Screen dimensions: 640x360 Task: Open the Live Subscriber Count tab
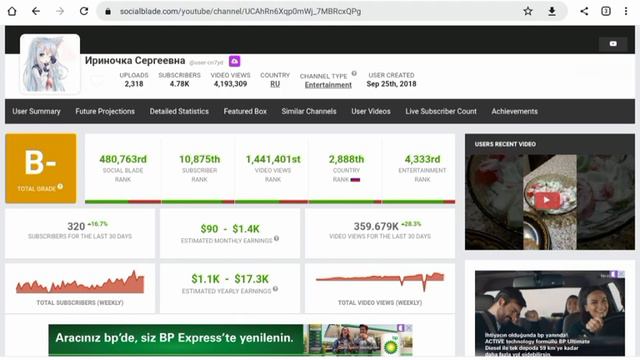click(441, 111)
